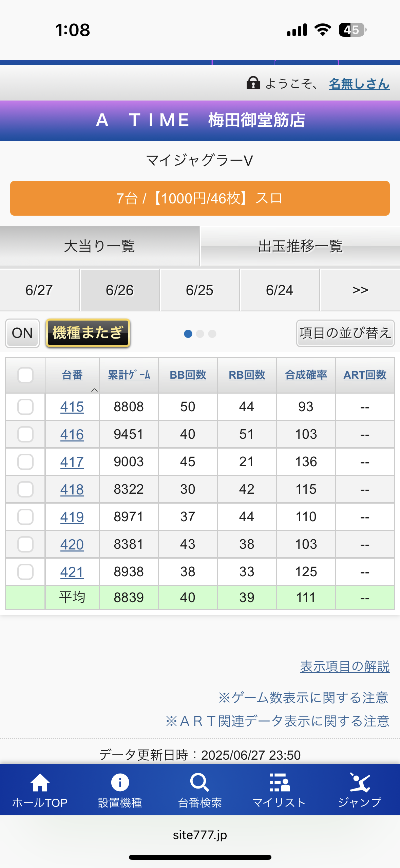Sort table by ART回数 column
Image resolution: width=400 pixels, height=868 pixels.
[x=365, y=375]
